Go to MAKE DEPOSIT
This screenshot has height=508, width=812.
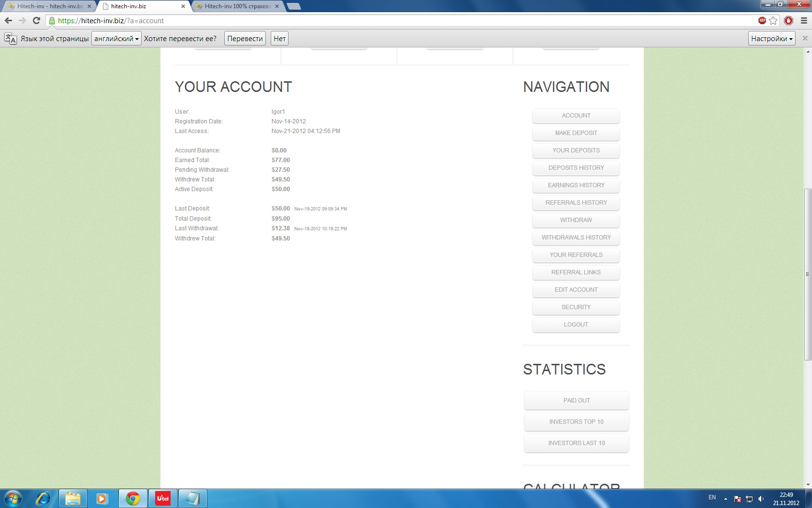point(576,133)
